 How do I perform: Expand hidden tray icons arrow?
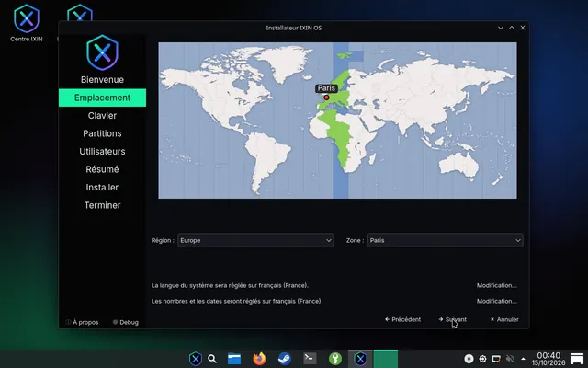[x=523, y=359]
